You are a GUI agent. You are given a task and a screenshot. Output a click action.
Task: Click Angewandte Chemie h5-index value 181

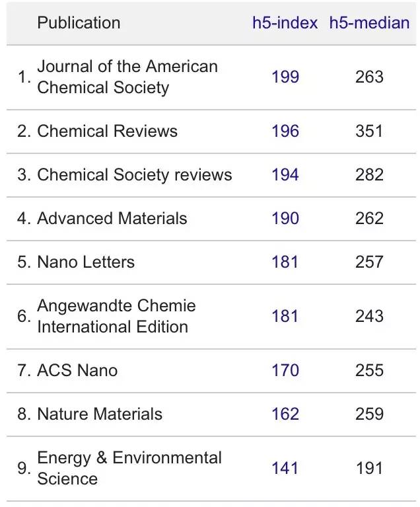(x=285, y=317)
